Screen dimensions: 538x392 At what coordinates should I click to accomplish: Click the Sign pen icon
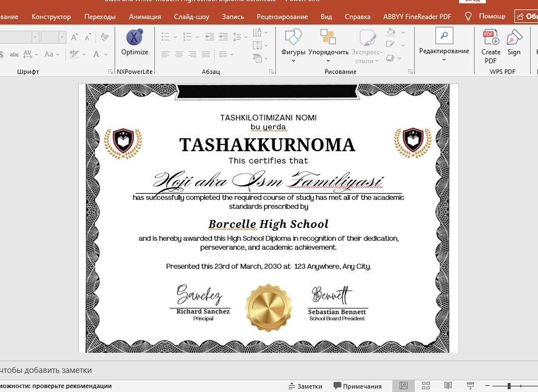tap(514, 42)
